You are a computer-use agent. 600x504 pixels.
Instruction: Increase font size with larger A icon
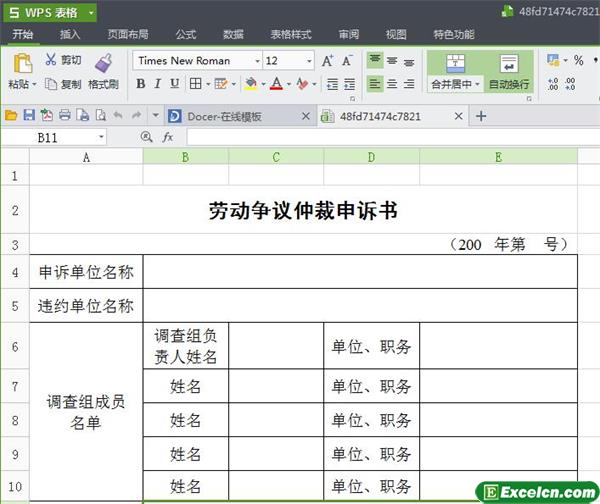click(329, 60)
